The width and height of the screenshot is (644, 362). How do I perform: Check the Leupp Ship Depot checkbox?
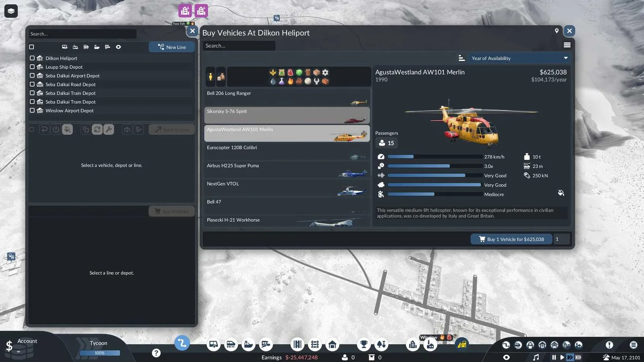pyautogui.click(x=32, y=67)
